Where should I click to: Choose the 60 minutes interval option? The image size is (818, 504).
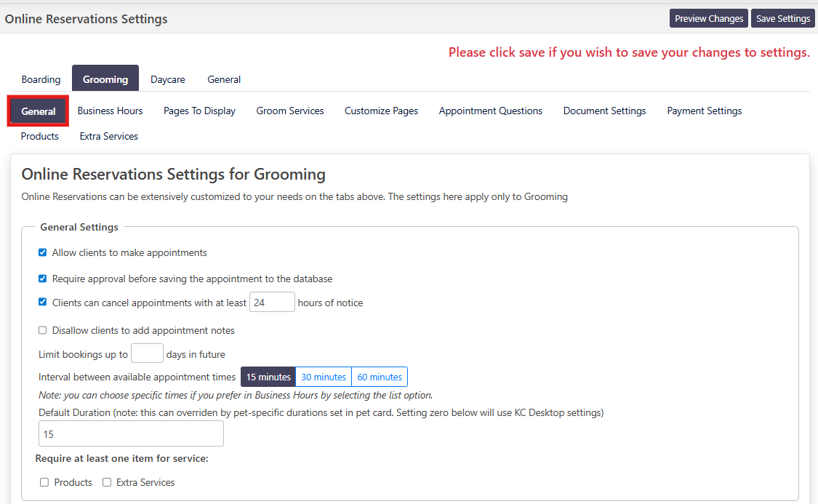pyautogui.click(x=380, y=377)
